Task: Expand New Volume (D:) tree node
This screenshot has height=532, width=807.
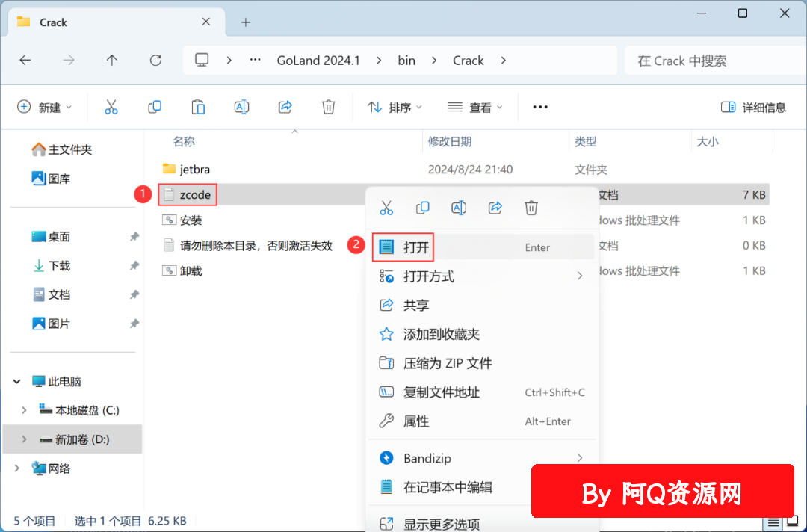Action: tap(24, 439)
